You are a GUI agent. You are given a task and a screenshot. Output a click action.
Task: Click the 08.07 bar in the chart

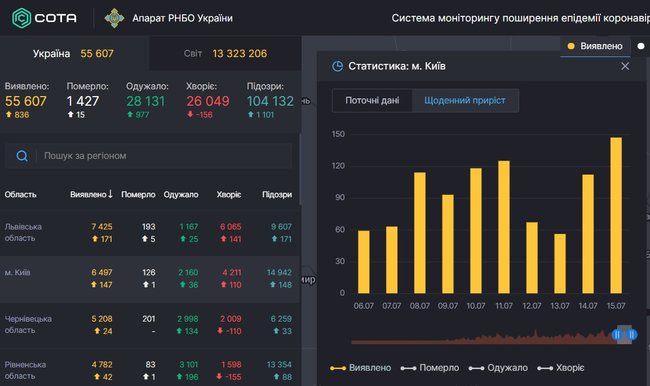pos(420,233)
